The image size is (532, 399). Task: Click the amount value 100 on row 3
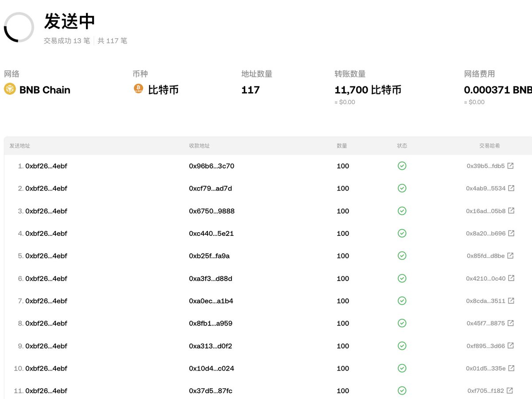coord(343,211)
